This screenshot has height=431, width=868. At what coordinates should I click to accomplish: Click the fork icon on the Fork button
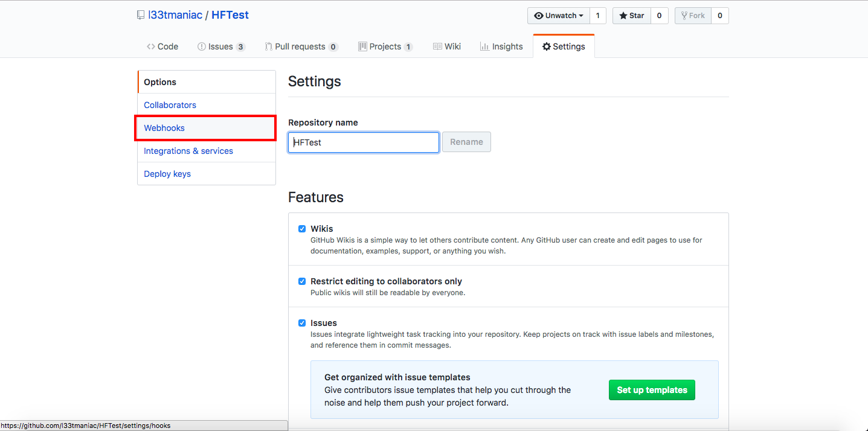click(x=686, y=15)
